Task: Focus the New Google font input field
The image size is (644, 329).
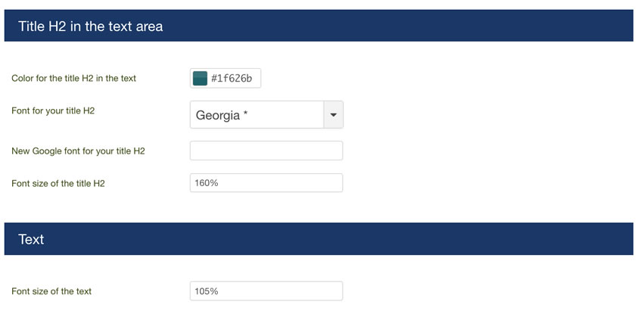Action: click(x=266, y=151)
